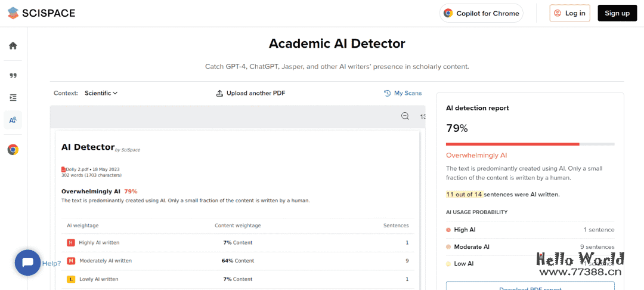Click the Log in button
Screen dimensions: 644x290
click(570, 13)
